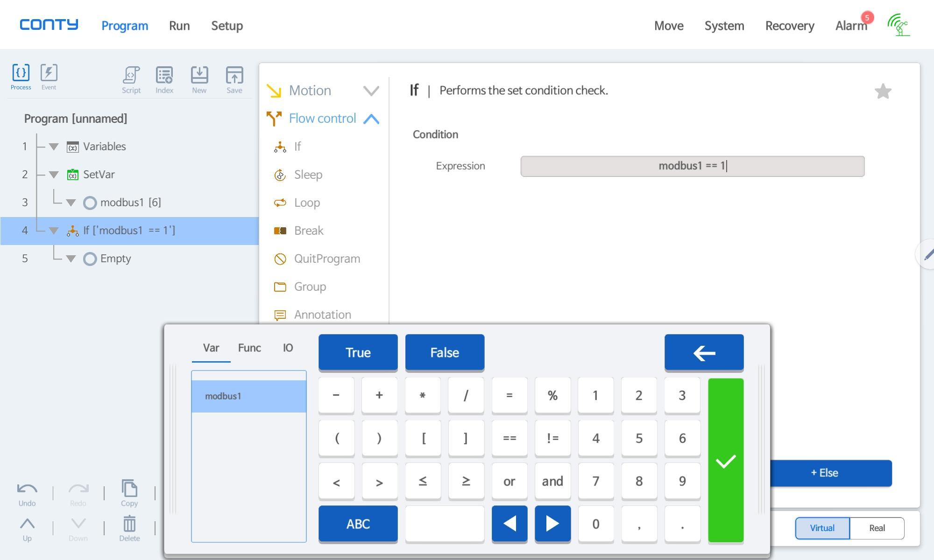934x560 pixels.
Task: Open the Setup menu
Action: coord(227,26)
